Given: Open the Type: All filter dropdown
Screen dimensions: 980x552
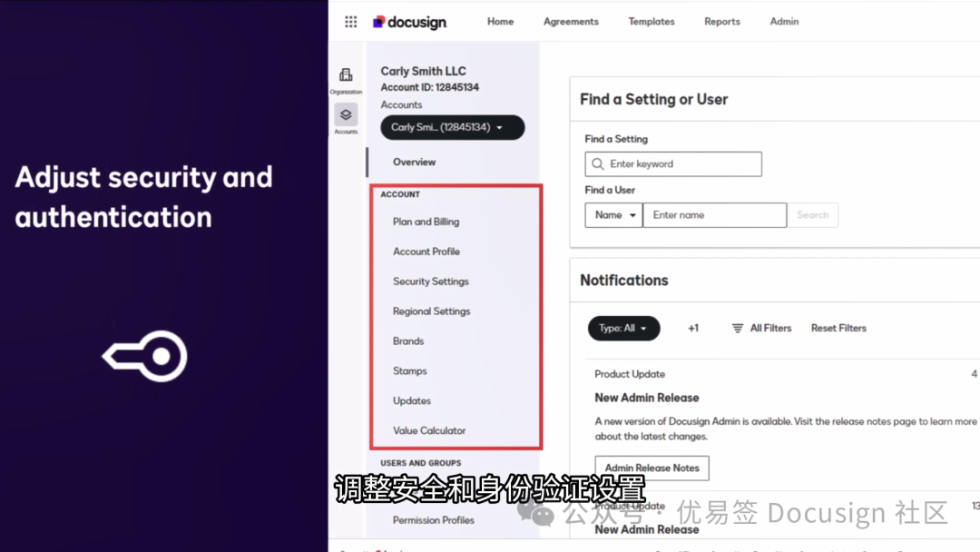Looking at the screenshot, I should click(623, 328).
